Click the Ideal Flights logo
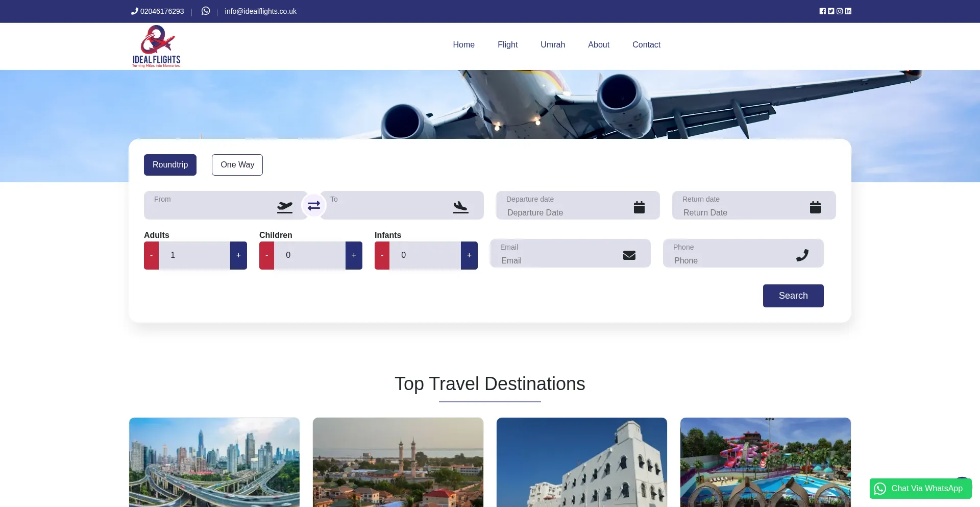This screenshot has width=980, height=507. pos(156,46)
